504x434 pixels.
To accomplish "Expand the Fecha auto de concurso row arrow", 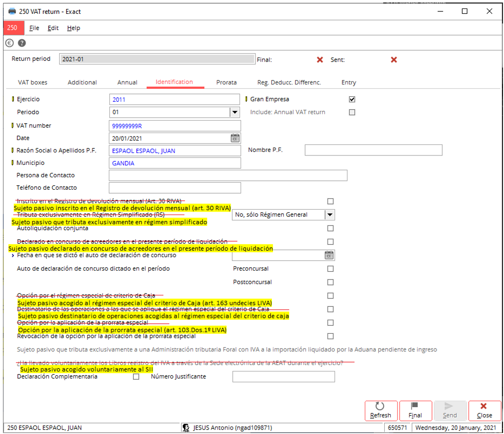I will pos(13,256).
